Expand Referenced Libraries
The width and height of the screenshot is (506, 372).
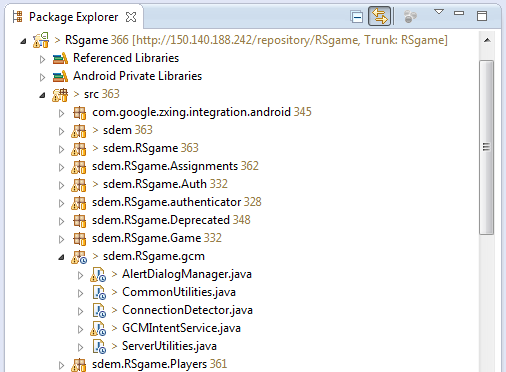pos(42,59)
